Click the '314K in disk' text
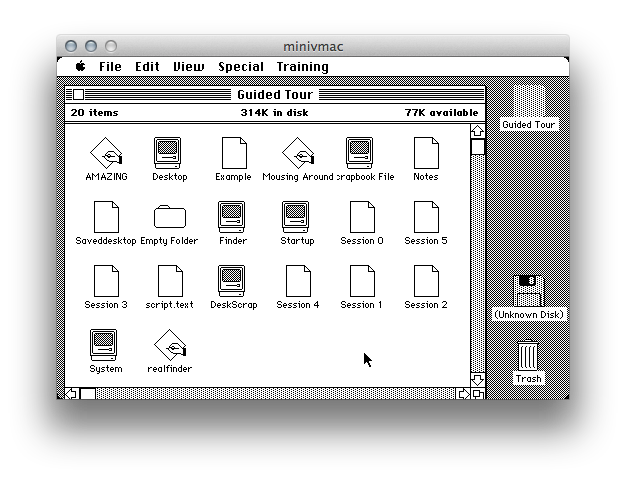 click(x=275, y=113)
